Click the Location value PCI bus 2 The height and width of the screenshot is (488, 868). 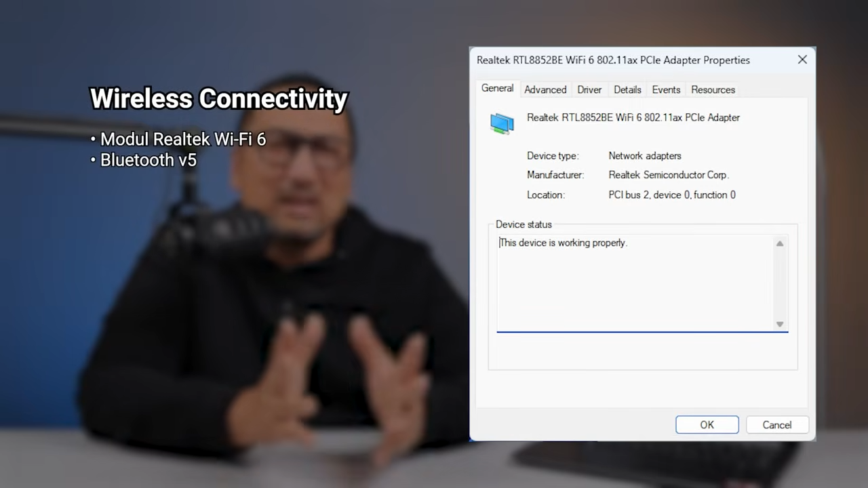coord(671,195)
